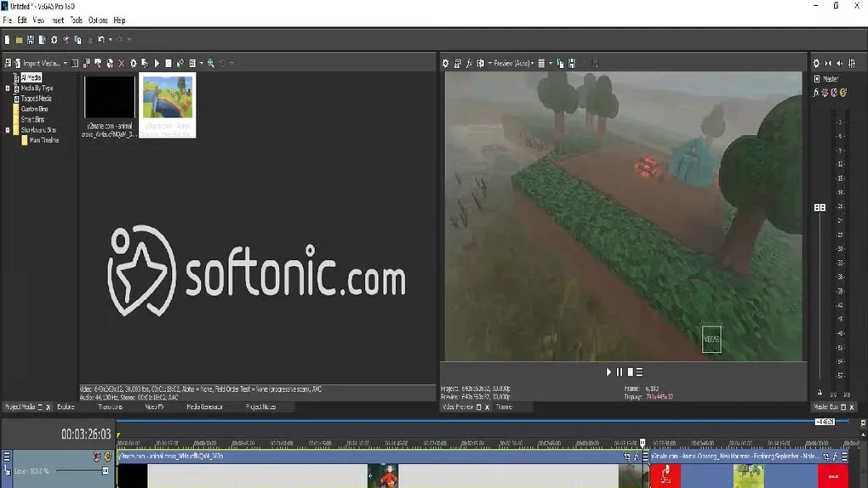Select the Smart Bins folder
The image size is (868, 488).
(32, 120)
